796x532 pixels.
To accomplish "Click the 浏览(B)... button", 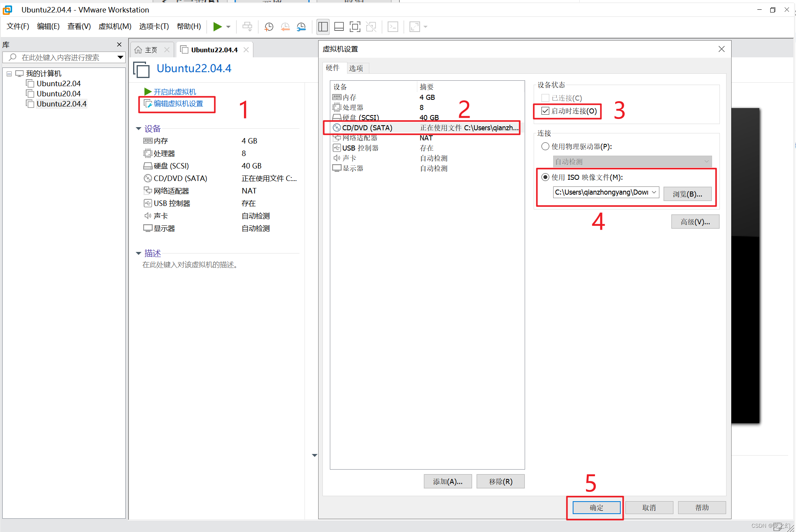I will click(687, 193).
